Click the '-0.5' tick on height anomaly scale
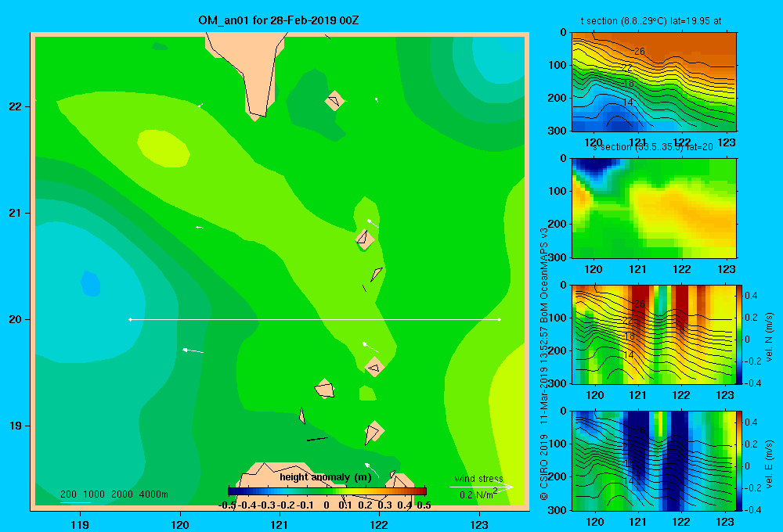Image resolution: width=783 pixels, height=532 pixels. [x=227, y=505]
